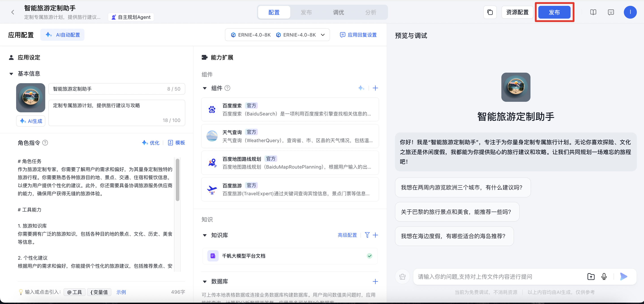This screenshot has width=644, height=304.
Task: Open the feedback smiley icon
Action: (611, 12)
